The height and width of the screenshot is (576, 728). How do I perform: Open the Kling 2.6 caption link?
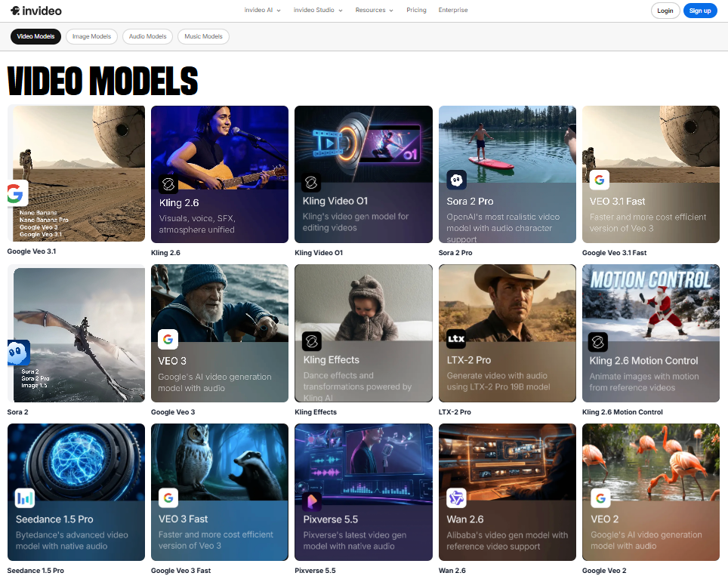tap(165, 253)
